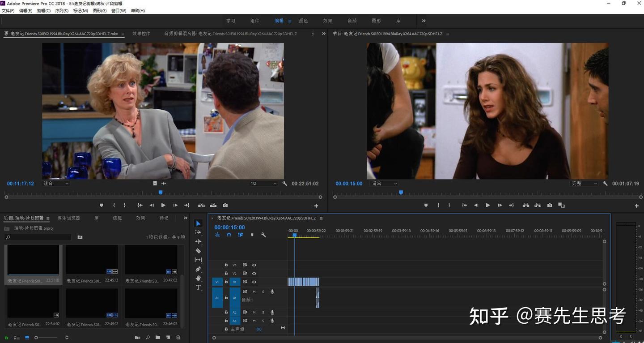
Task: Click the Source monitor timecode 00:11:17:12
Action: [x=21, y=184]
